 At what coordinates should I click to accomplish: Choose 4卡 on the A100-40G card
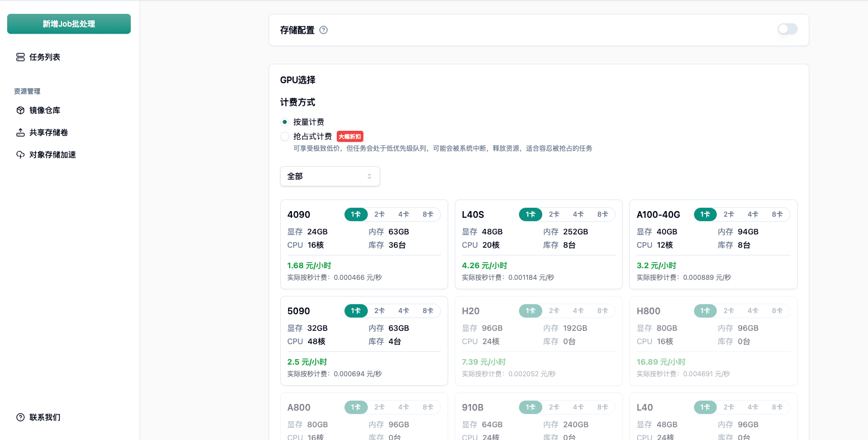point(753,214)
